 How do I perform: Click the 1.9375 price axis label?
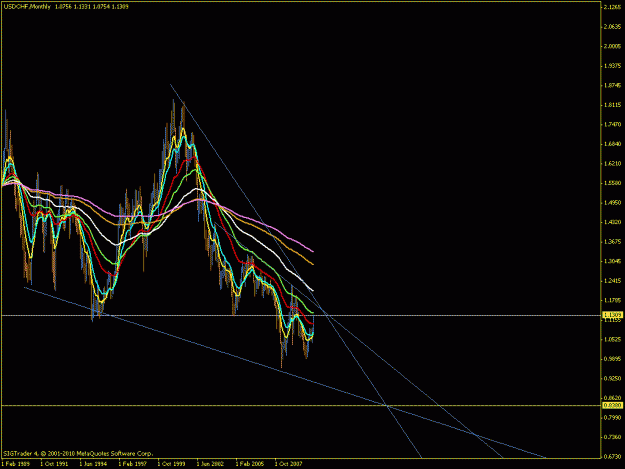pos(613,66)
